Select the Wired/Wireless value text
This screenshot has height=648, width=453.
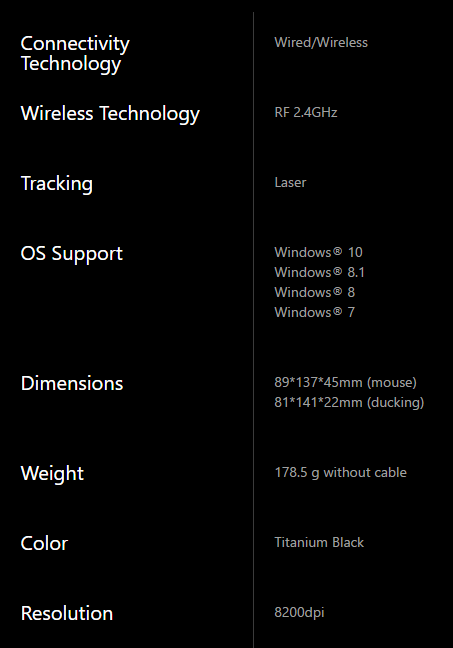(321, 43)
